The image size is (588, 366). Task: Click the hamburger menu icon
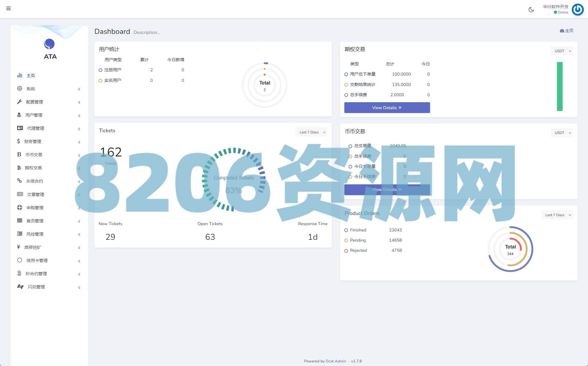pos(8,8)
